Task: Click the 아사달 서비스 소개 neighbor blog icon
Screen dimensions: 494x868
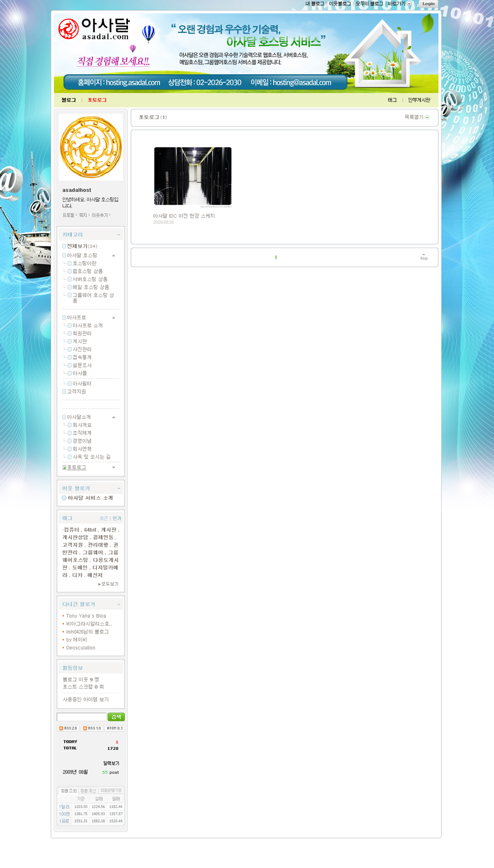Action: 64,498
